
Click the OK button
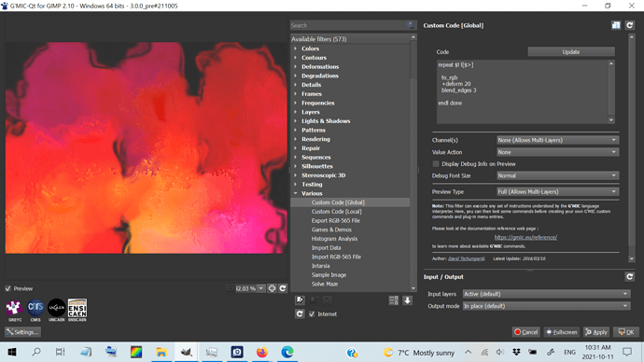(x=626, y=332)
